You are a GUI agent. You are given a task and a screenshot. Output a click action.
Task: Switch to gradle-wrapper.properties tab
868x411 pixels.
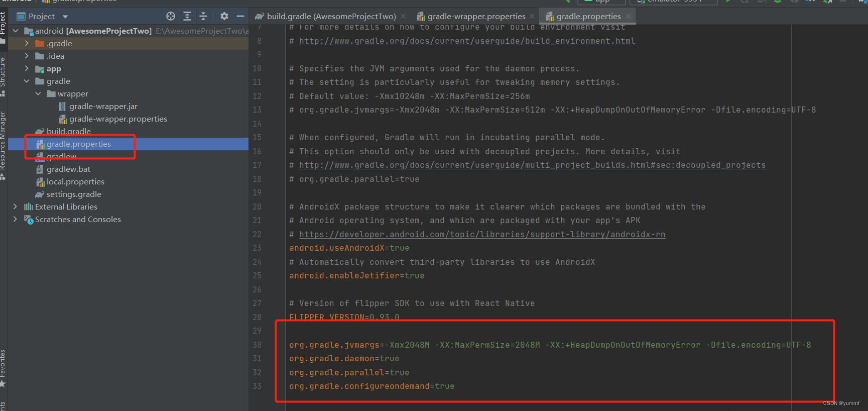point(476,16)
